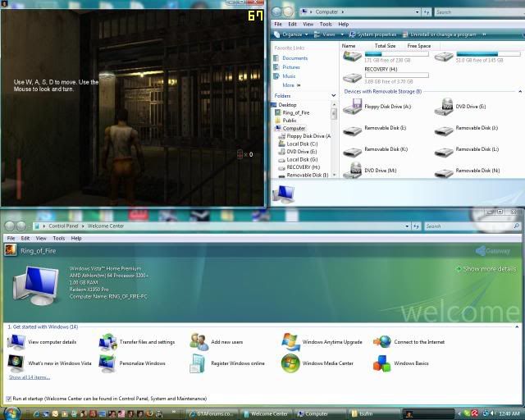Collapse the Devices with Removable Storage group

click(x=518, y=91)
